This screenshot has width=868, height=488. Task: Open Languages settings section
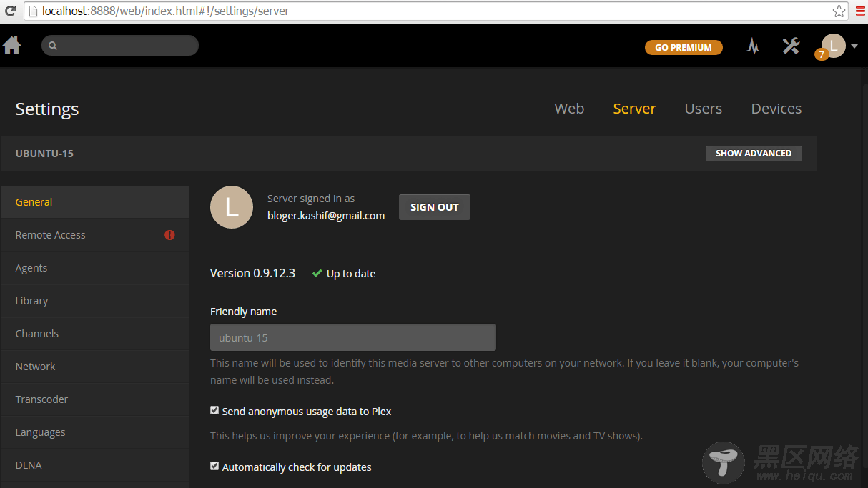(x=95, y=432)
